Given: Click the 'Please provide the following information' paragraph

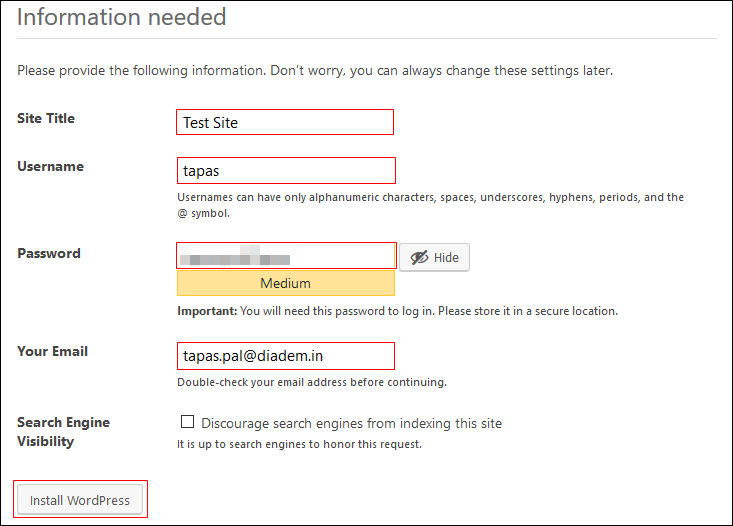Looking at the screenshot, I should click(314, 71).
